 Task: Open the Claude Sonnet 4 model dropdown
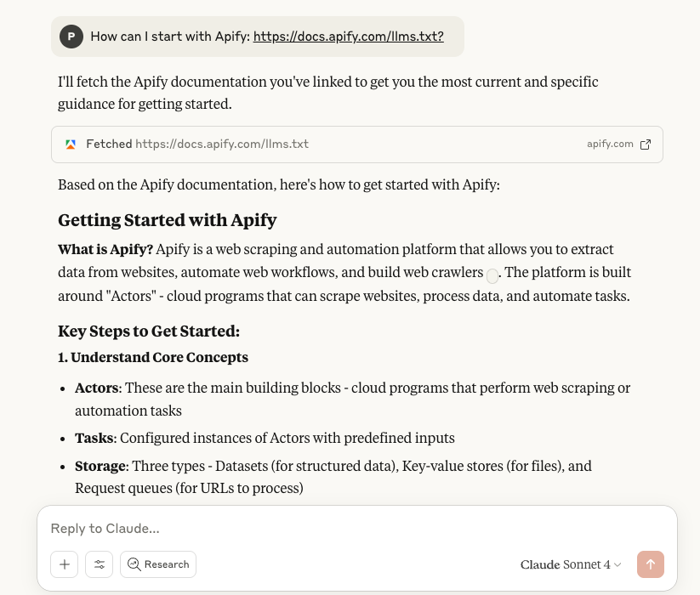click(570, 564)
